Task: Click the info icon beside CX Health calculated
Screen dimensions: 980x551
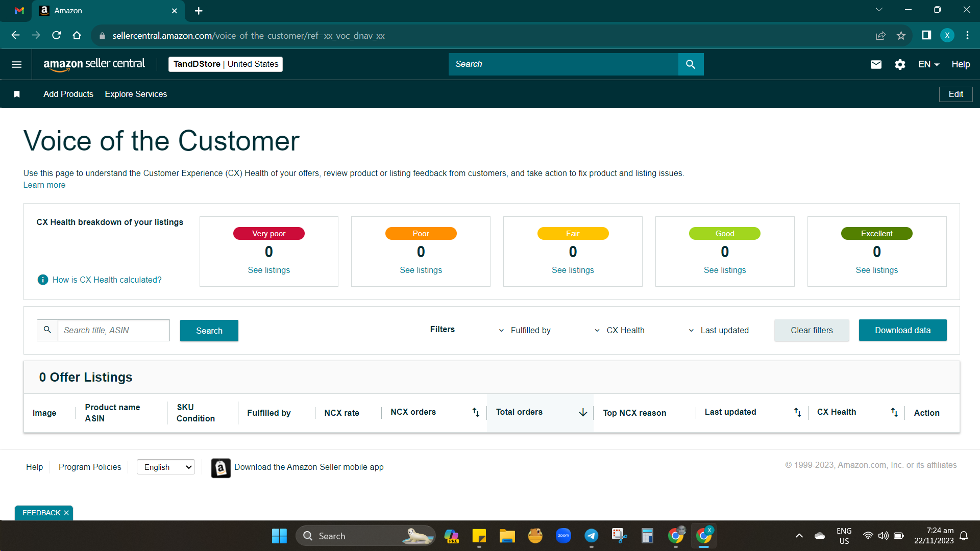Action: click(x=43, y=280)
